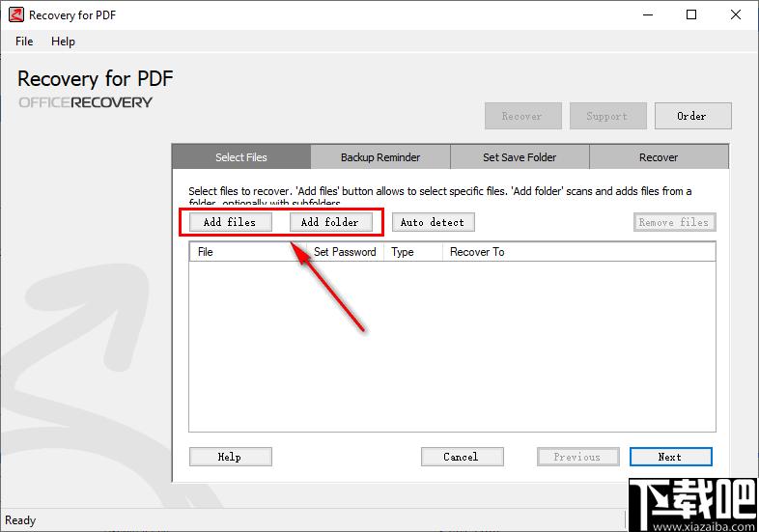Click the Add files button
759x532 pixels.
pos(231,222)
